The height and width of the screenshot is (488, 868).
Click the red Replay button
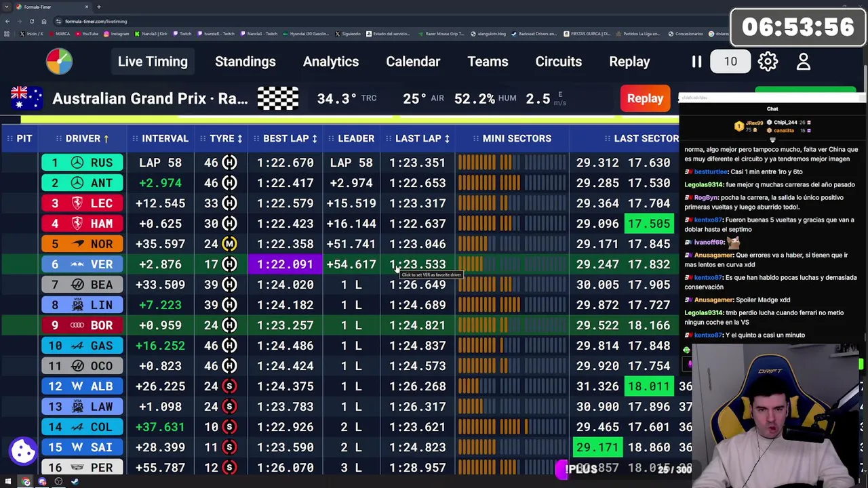pos(645,98)
